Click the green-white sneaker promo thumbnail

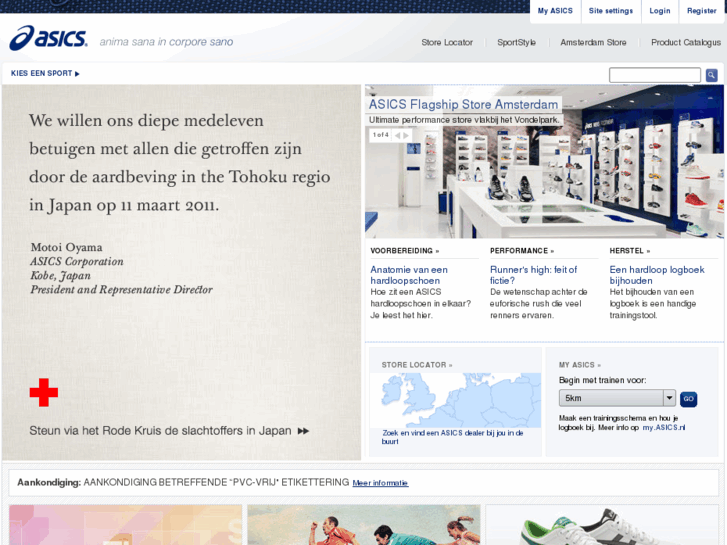[x=602, y=525]
